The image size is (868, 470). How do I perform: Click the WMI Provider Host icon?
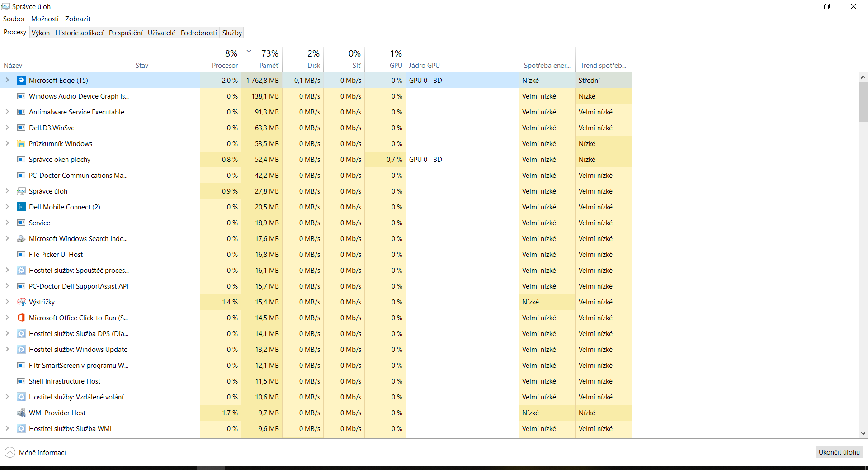[21, 413]
